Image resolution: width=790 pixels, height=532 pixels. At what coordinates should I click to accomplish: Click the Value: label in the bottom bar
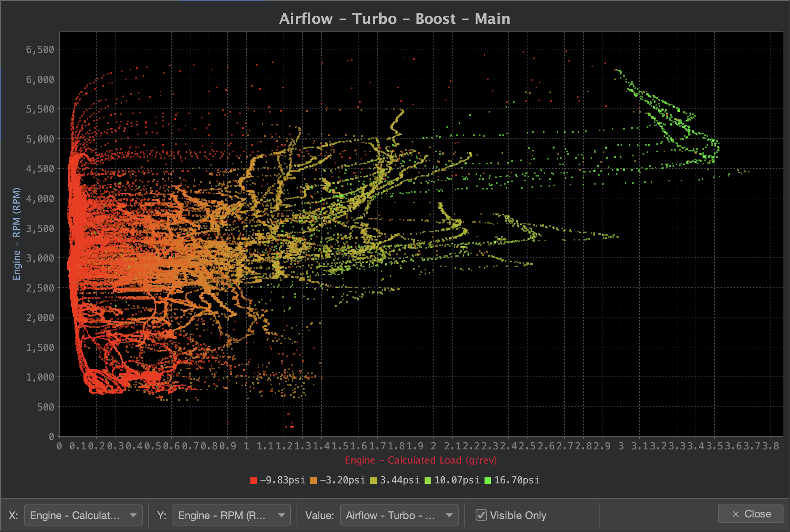tap(320, 515)
